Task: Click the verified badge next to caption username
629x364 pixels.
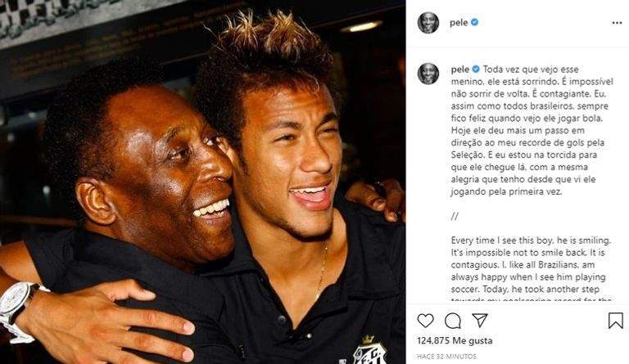Action: (476, 70)
